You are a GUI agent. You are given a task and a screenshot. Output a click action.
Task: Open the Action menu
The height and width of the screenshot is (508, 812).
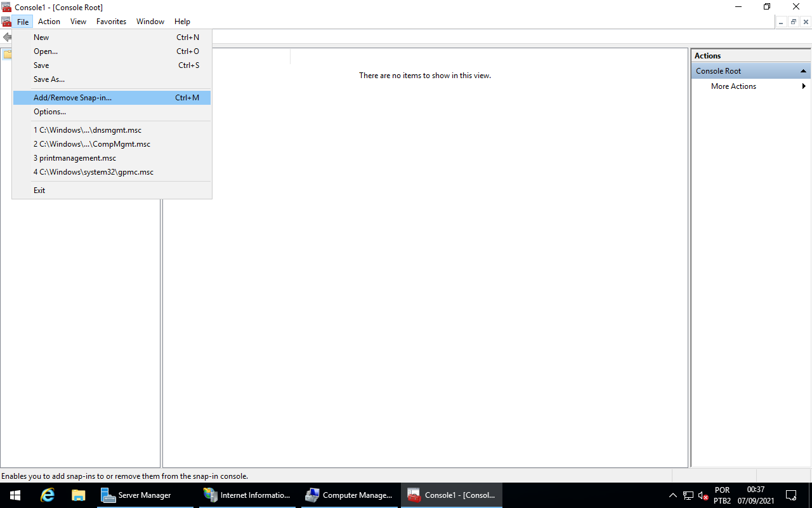click(x=49, y=22)
